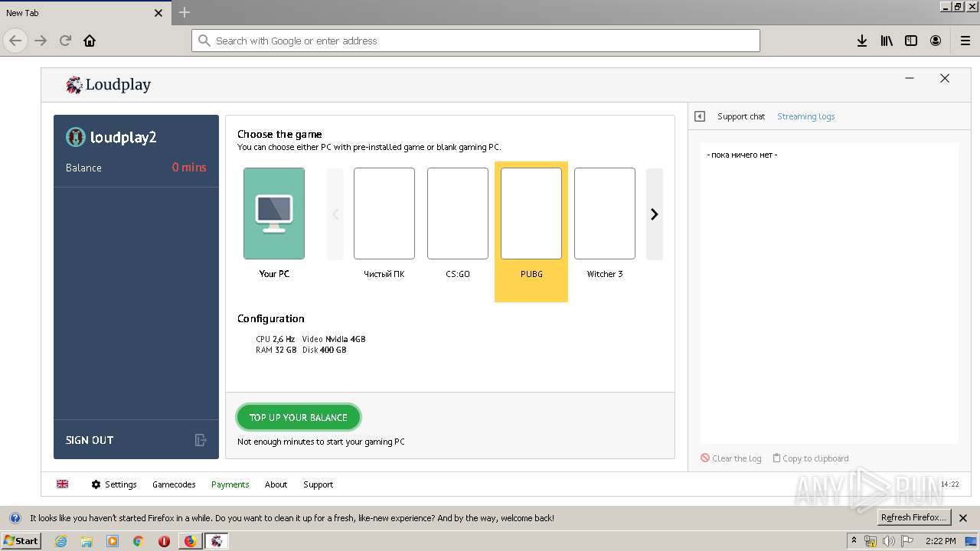Viewport: 980px width, 551px height.
Task: Switch to Loudplay taskbar button
Action: click(217, 541)
